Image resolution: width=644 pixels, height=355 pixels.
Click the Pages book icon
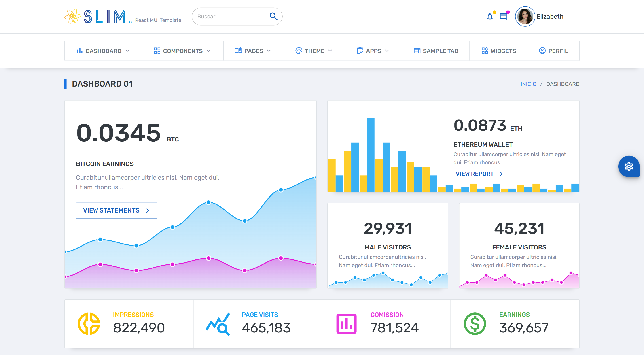(x=238, y=51)
